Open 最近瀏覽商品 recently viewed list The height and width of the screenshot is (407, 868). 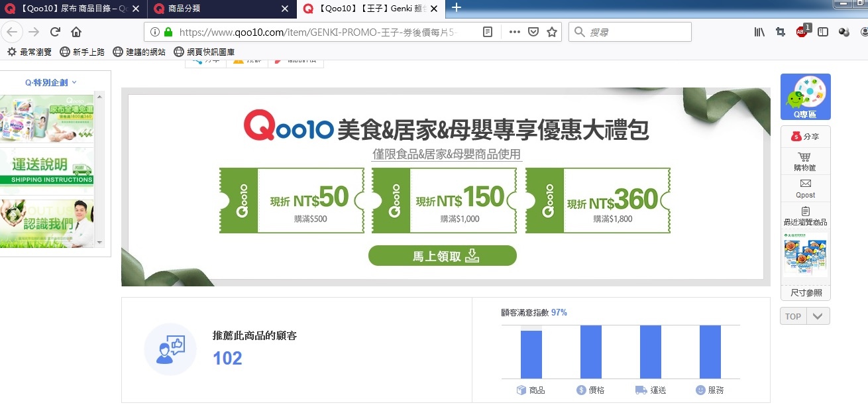coord(805,216)
